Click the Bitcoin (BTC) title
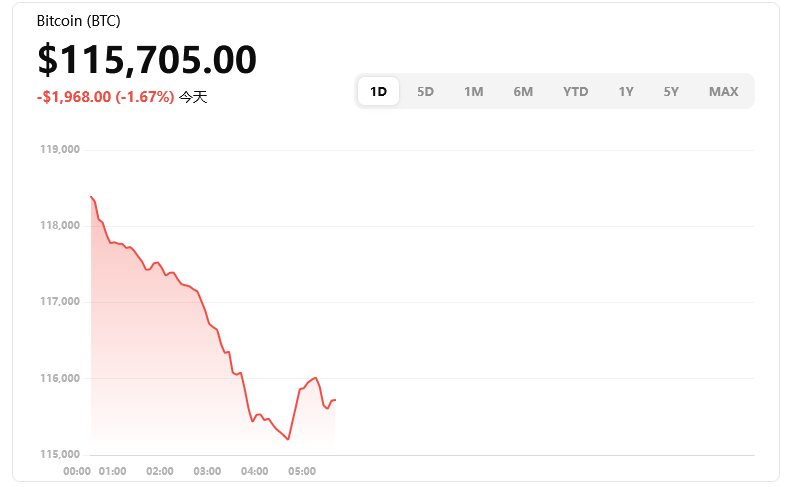The height and width of the screenshot is (487, 797). pos(78,21)
